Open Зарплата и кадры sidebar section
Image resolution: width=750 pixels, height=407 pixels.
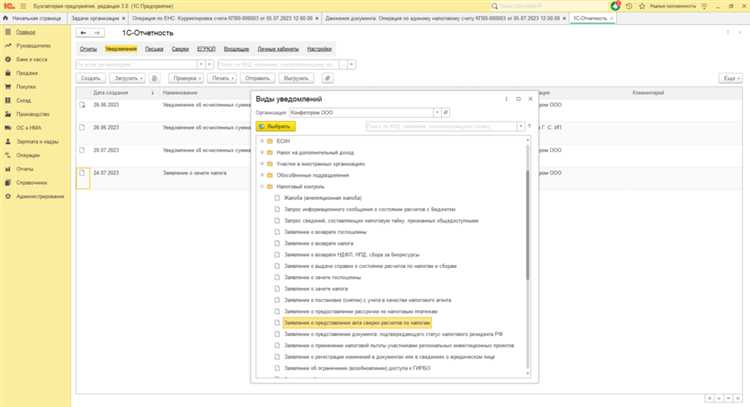(35, 141)
